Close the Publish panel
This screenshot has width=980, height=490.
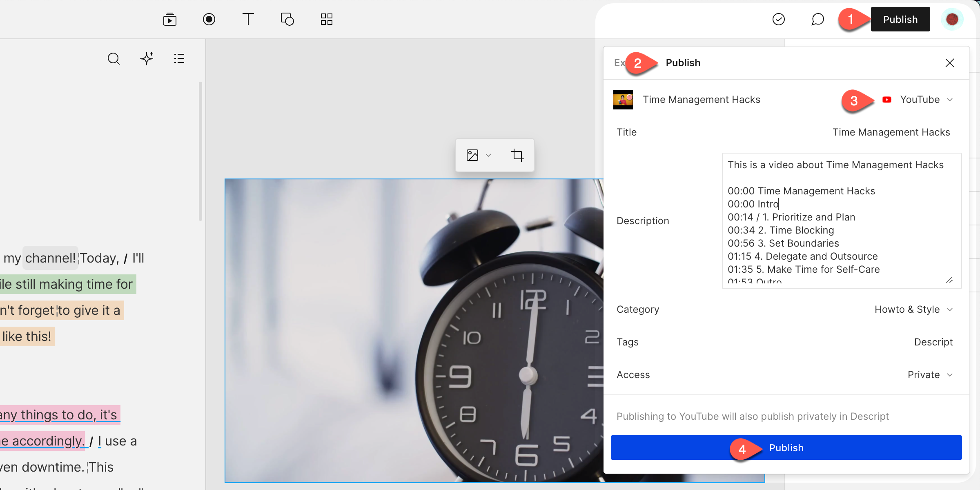coord(950,63)
